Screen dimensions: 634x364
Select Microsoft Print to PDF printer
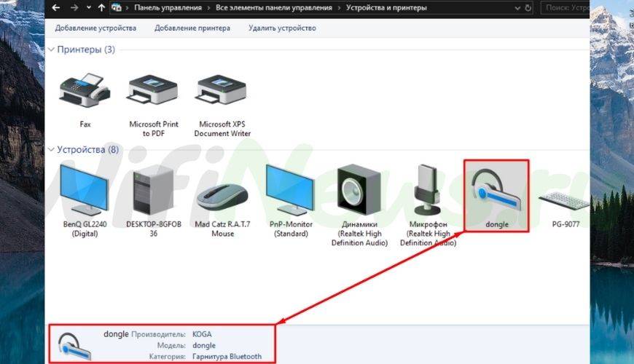153,91
